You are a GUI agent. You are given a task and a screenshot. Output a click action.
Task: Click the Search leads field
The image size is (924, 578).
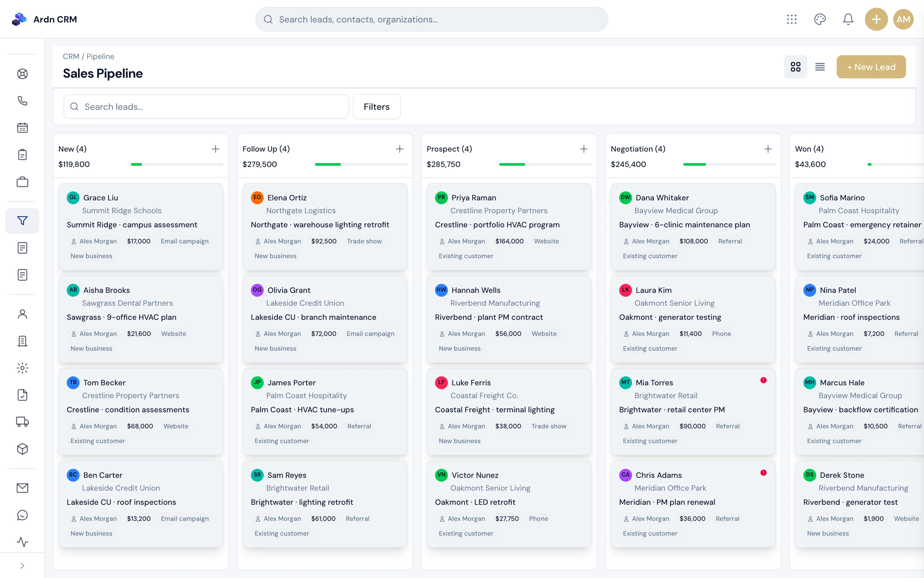tap(206, 107)
